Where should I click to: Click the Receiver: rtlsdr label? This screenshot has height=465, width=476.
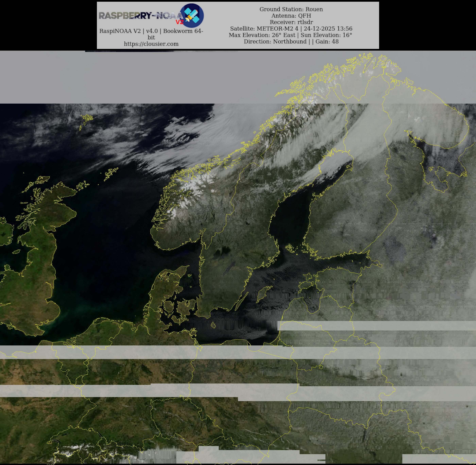click(291, 22)
